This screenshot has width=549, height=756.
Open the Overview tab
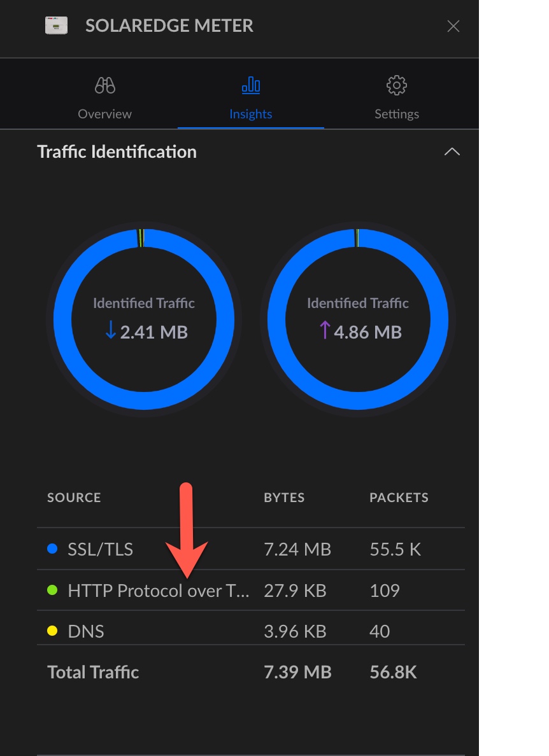tap(104, 99)
